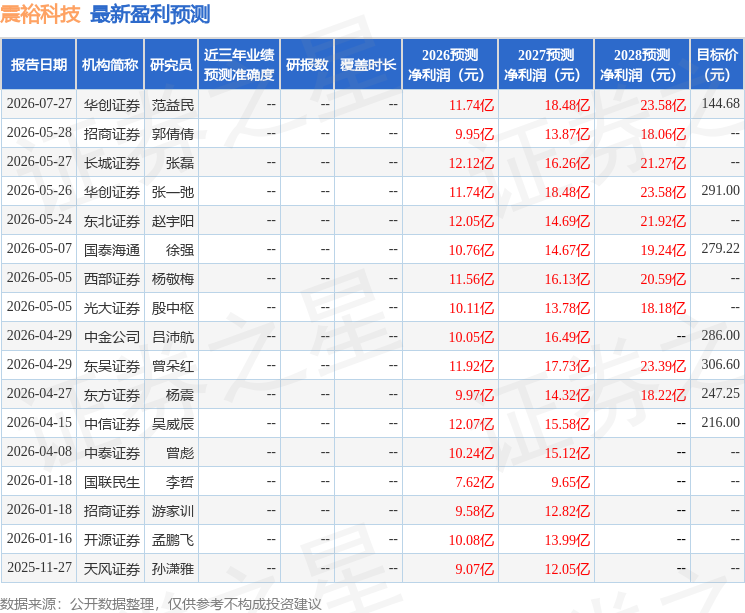Select the 2026-04-15 report date cell

pyautogui.click(x=39, y=422)
